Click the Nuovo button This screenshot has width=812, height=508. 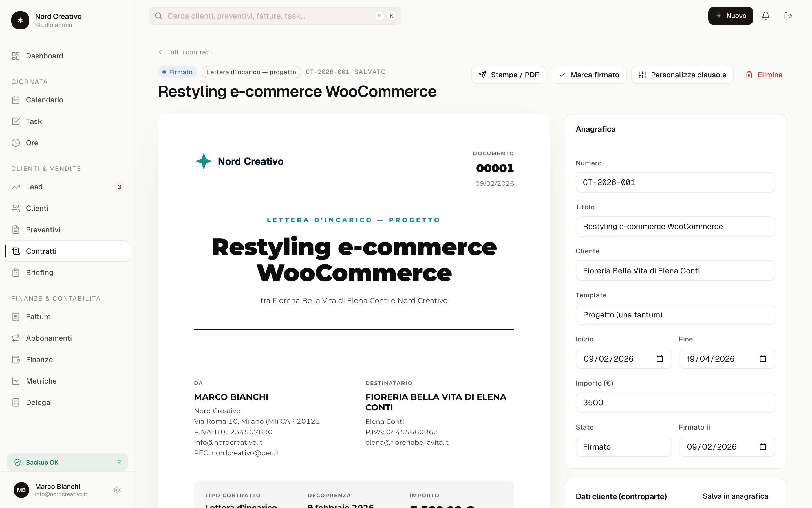(731, 16)
